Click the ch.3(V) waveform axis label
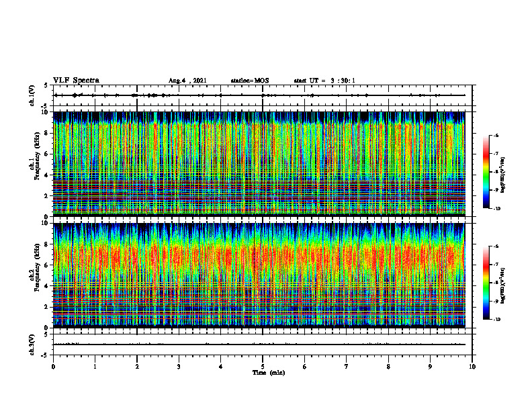This screenshot has width=532, height=411. (x=32, y=345)
